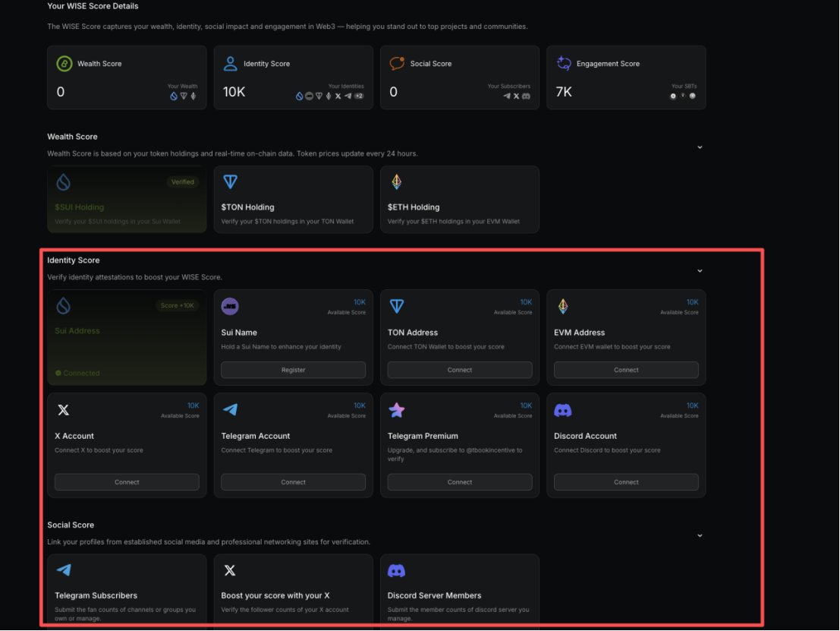Open the Discord Server Members card

pos(459,592)
